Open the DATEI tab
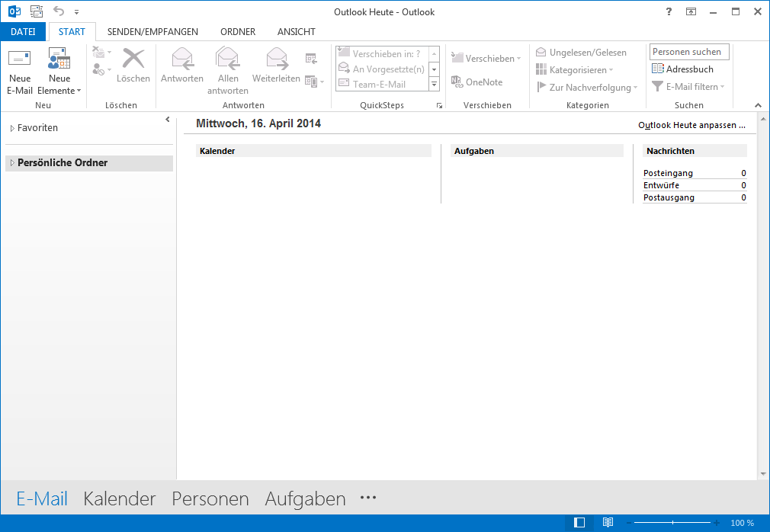Image resolution: width=770 pixels, height=532 pixels. point(23,32)
